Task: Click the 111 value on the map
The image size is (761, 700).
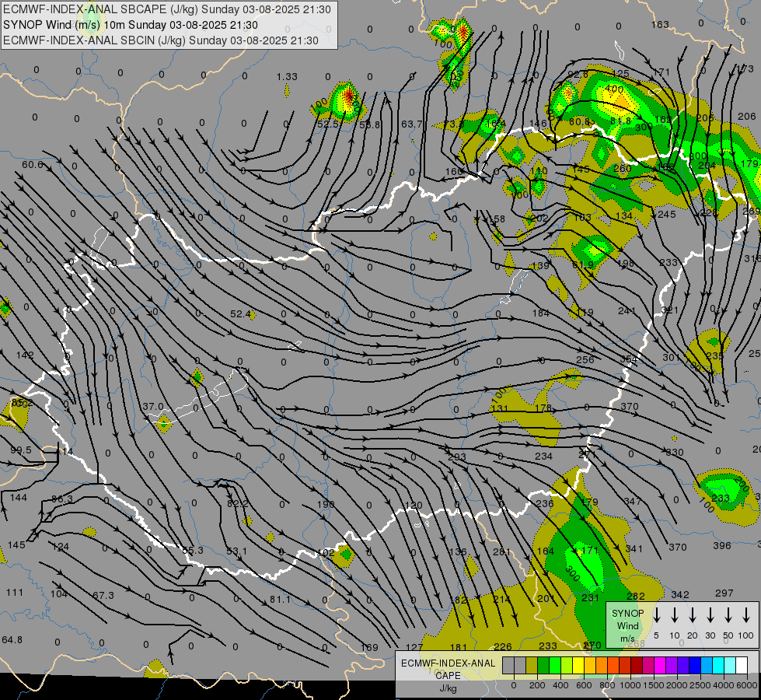Action: 15,593
